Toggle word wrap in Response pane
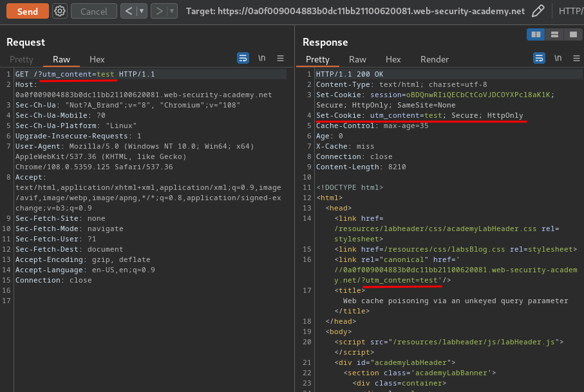The width and height of the screenshot is (584, 392). tap(539, 58)
